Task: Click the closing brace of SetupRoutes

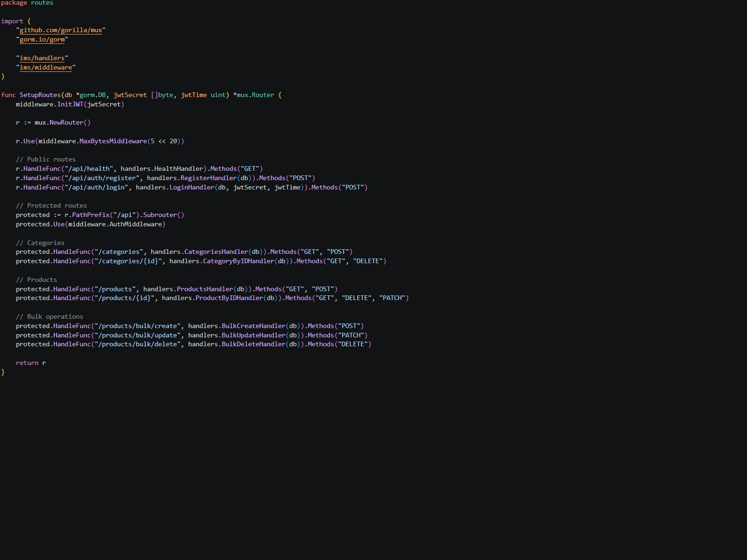Action: pos(3,372)
